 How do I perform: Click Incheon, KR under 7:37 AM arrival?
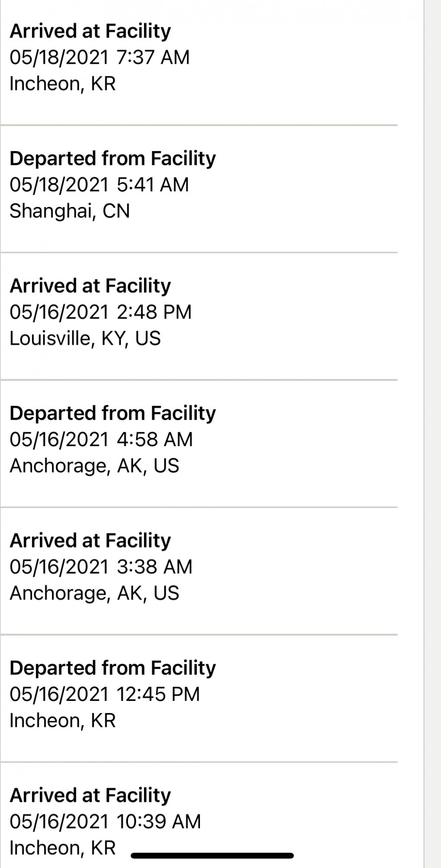point(63,84)
